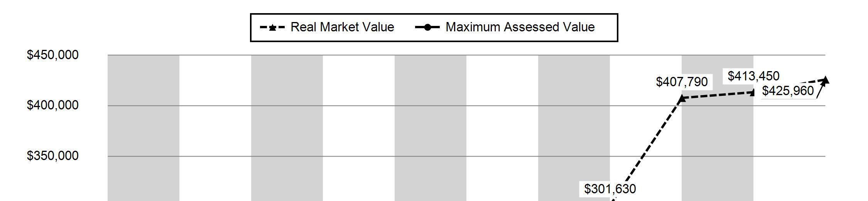The image size is (868, 201).
Task: Click the Real Market Value legend label
Action: [x=342, y=27]
